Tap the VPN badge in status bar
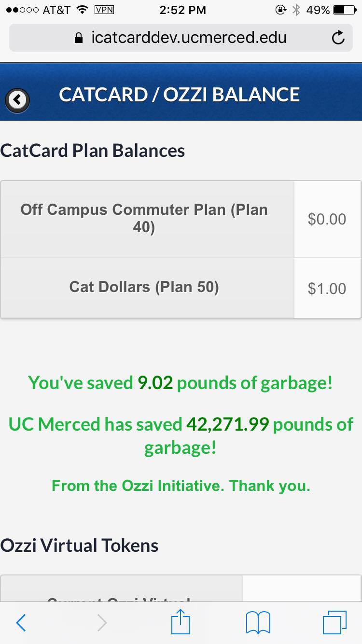 [104, 10]
